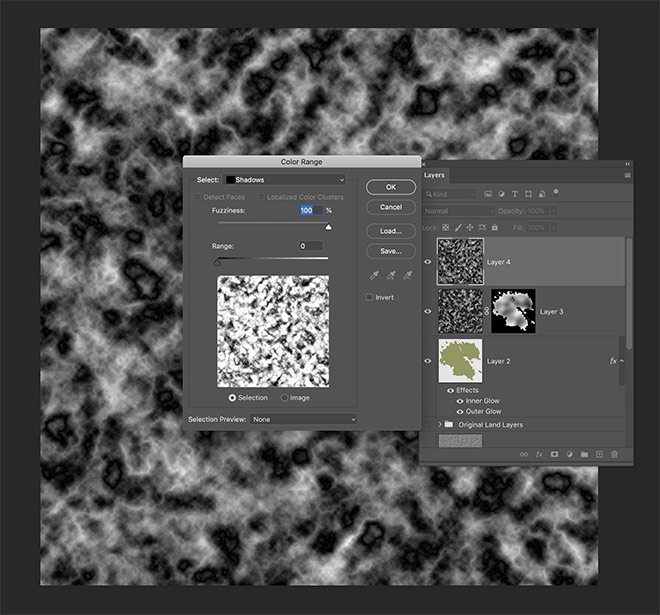660x615 pixels.
Task: Hide Layer 4 using its eye icon
Action: [428, 262]
